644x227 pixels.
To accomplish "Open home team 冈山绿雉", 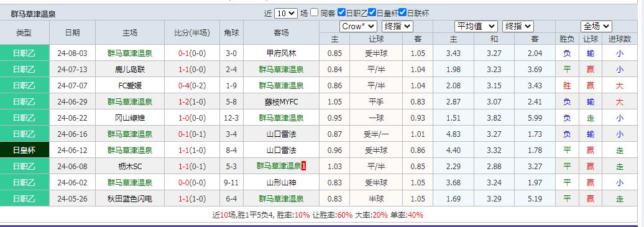I will click(130, 118).
